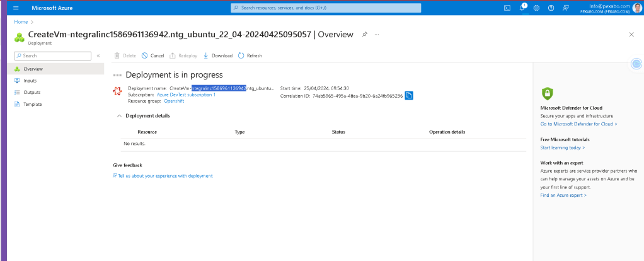The width and height of the screenshot is (644, 261).
Task: Open Azure DevTest subscription 1 link
Action: pyautogui.click(x=186, y=95)
